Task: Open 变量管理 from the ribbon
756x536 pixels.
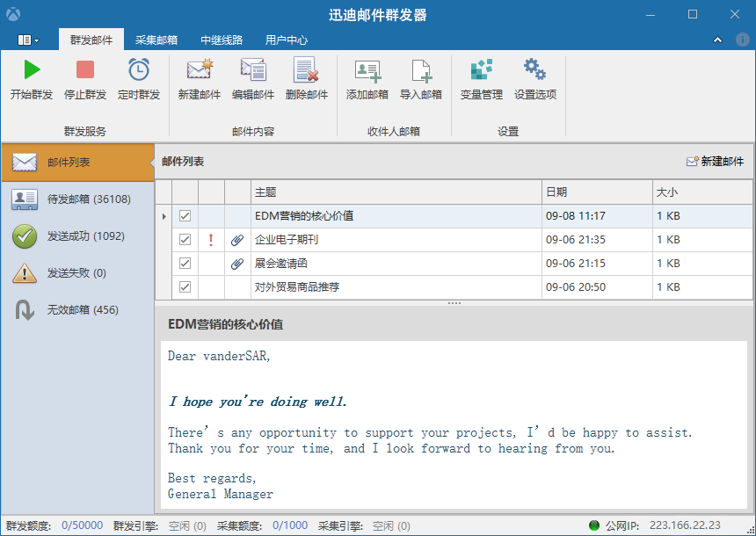Action: 482,70
